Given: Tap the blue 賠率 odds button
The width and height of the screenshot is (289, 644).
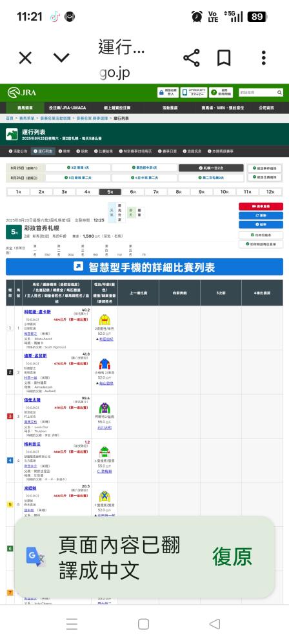Looking at the screenshot, I should [261, 224].
